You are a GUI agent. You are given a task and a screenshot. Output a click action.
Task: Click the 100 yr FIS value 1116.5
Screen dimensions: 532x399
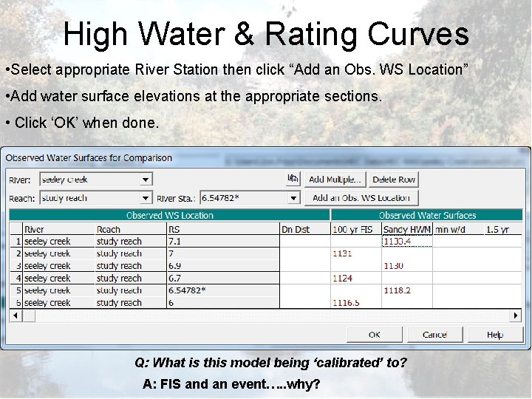[x=356, y=303]
